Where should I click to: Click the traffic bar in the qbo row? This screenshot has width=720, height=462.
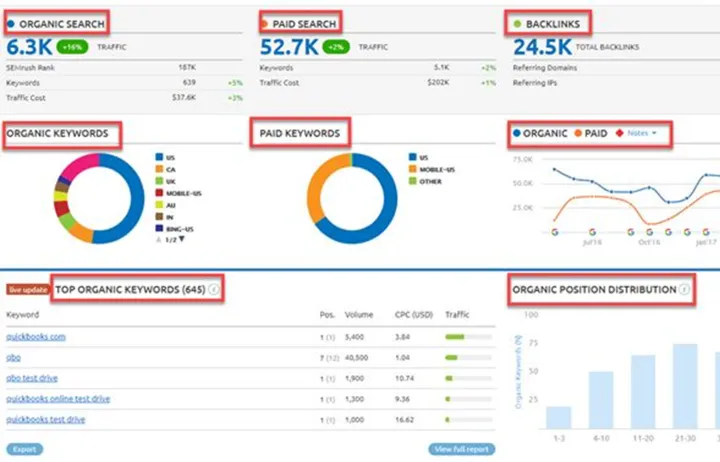click(x=468, y=357)
